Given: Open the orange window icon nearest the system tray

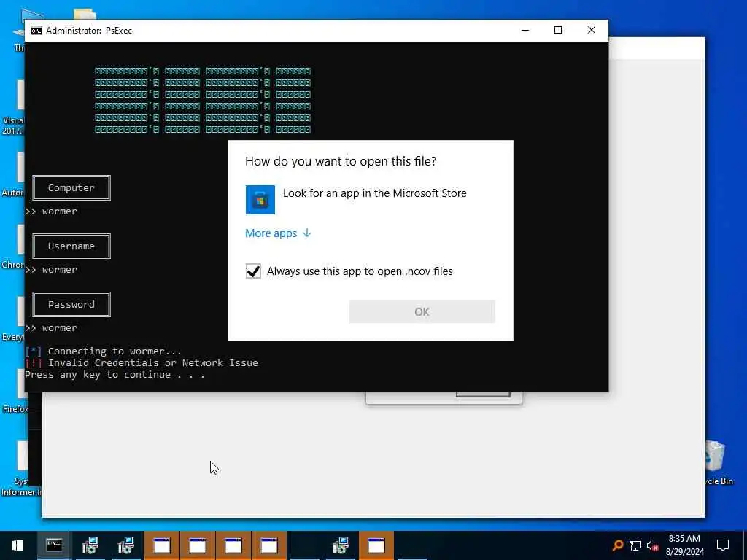Looking at the screenshot, I should 376,545.
